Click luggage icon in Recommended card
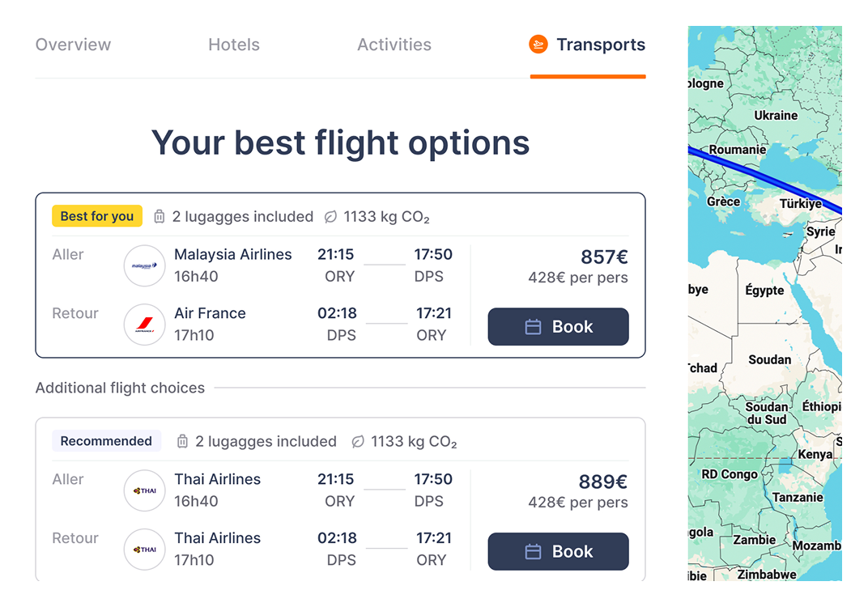 coord(182,441)
